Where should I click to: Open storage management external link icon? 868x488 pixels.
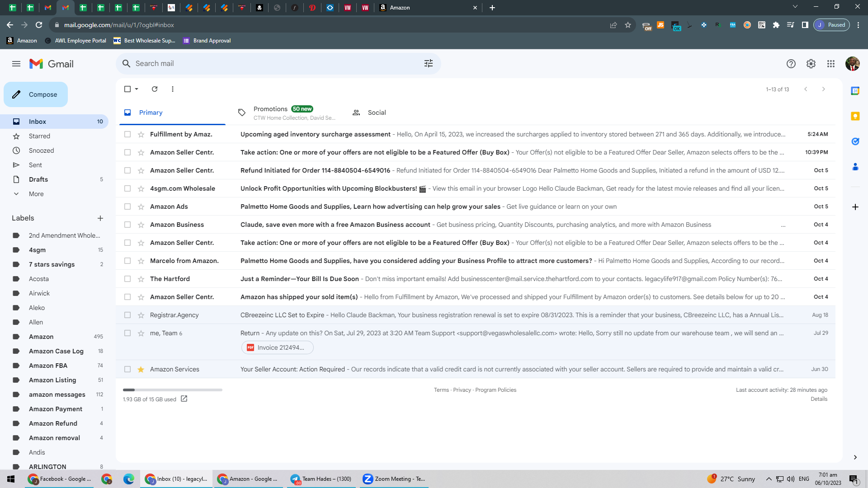click(x=184, y=399)
